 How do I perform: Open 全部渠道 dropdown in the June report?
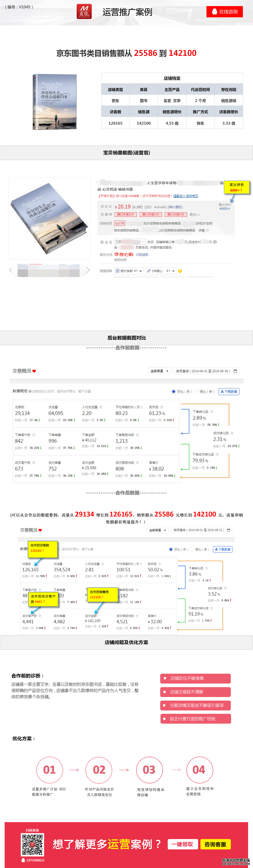pos(160,371)
